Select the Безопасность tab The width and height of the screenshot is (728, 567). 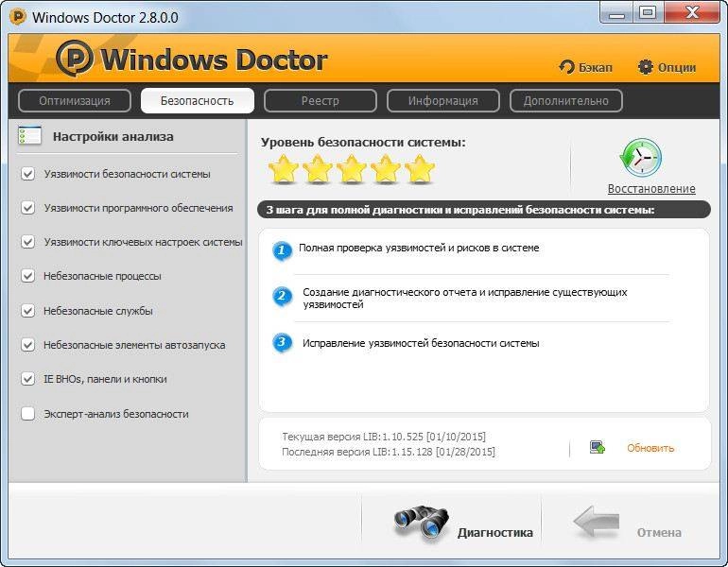[x=198, y=101]
